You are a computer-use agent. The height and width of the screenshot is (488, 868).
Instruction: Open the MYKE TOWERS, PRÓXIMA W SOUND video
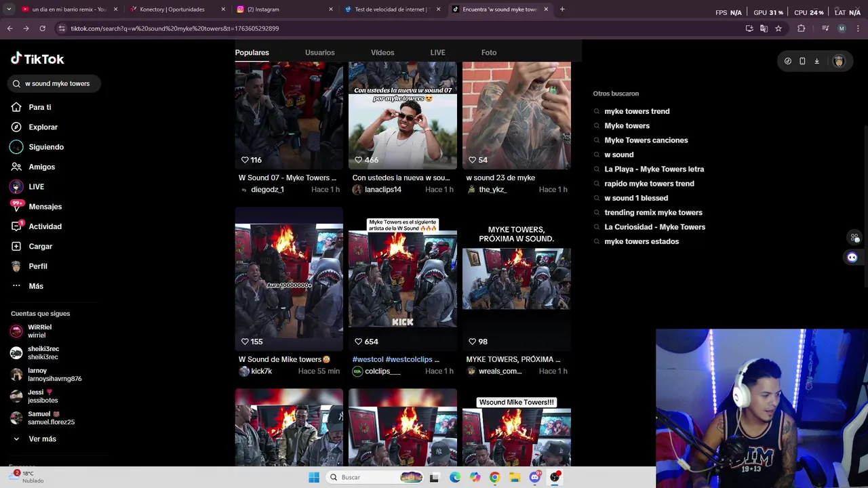tap(517, 278)
